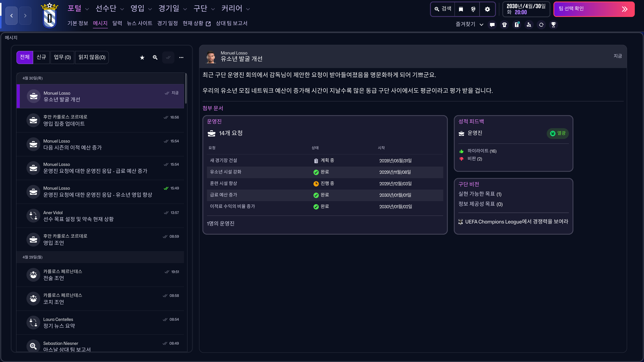Click the bookmark icon in top bar
This screenshot has width=644, height=362.
coord(461,9)
